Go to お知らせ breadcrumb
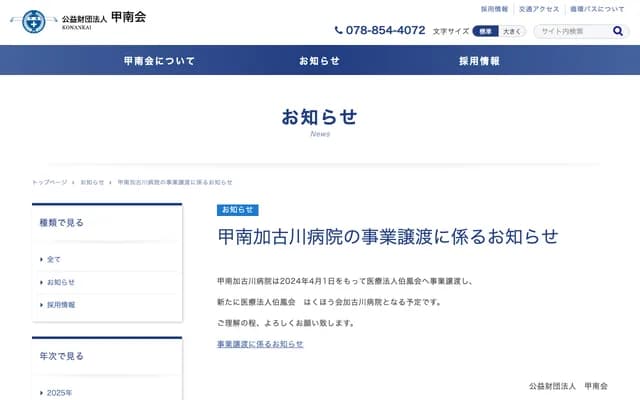This screenshot has height=400, width=640. pyautogui.click(x=92, y=182)
